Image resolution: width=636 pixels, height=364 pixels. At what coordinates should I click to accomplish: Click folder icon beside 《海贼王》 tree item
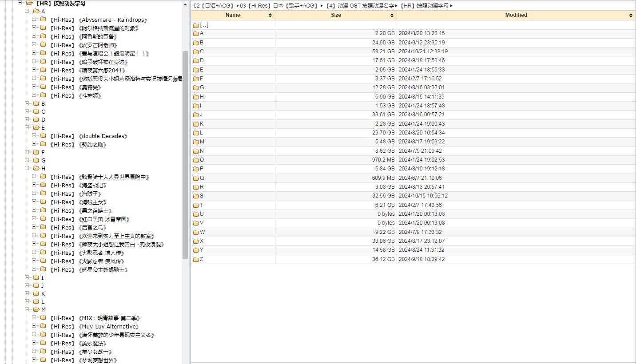43,194
